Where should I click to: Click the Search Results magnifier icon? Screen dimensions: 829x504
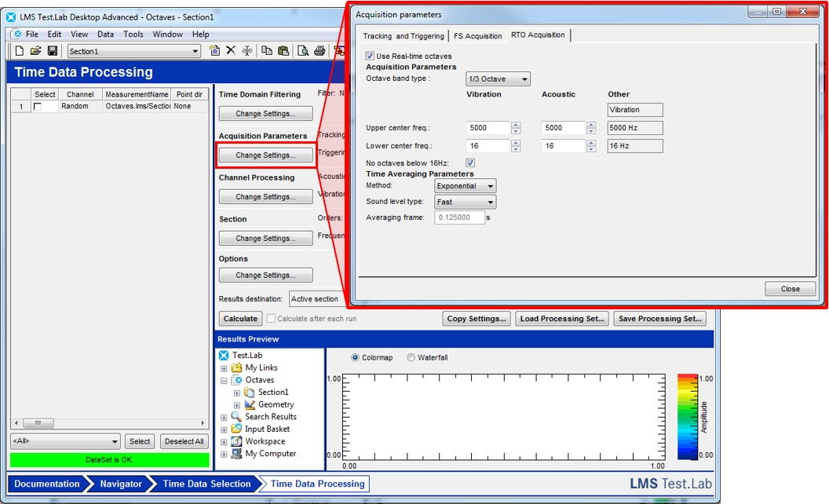(x=236, y=417)
